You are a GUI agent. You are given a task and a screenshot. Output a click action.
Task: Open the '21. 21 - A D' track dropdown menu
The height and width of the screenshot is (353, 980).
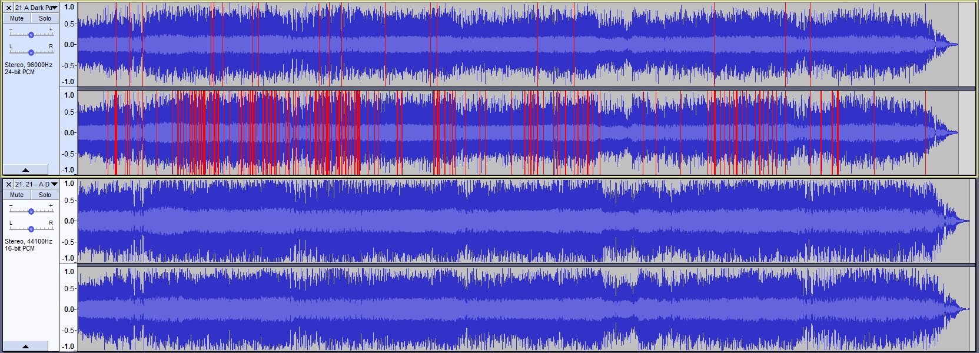tap(54, 184)
